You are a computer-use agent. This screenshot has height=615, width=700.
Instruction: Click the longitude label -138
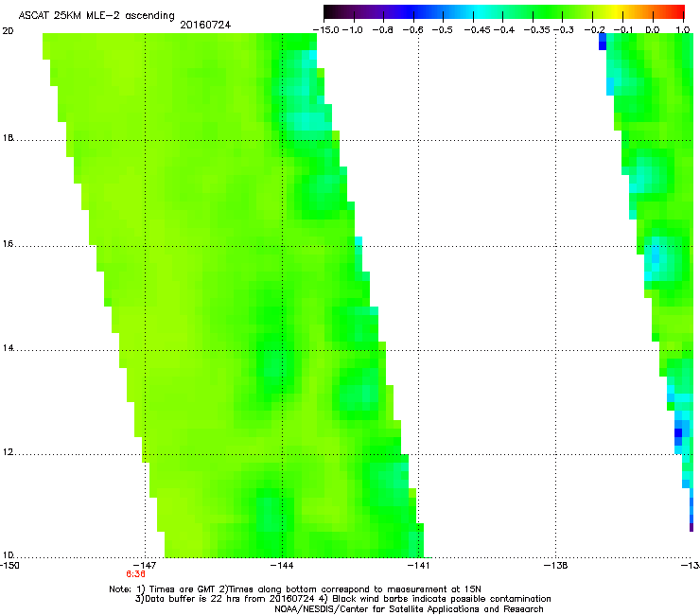[556, 566]
